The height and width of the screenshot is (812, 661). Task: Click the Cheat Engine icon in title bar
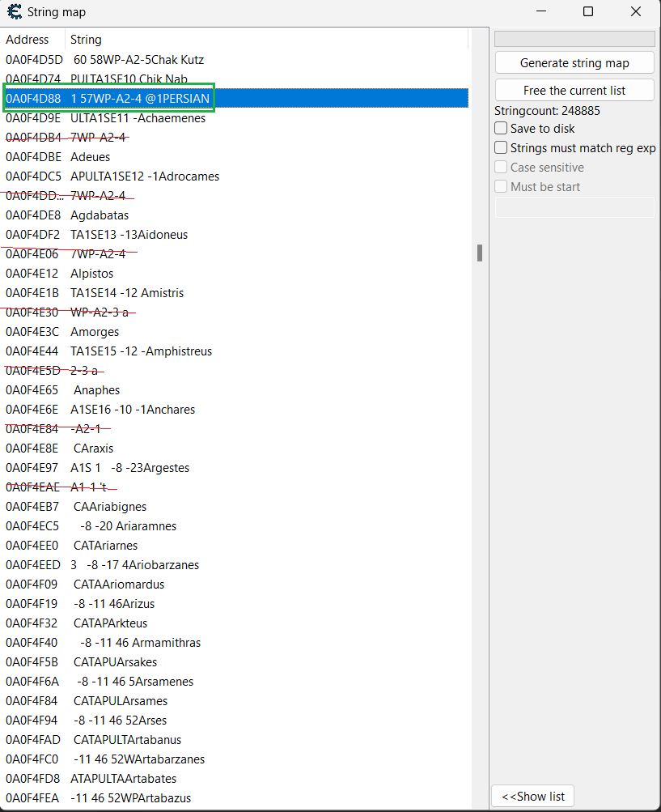[x=15, y=11]
